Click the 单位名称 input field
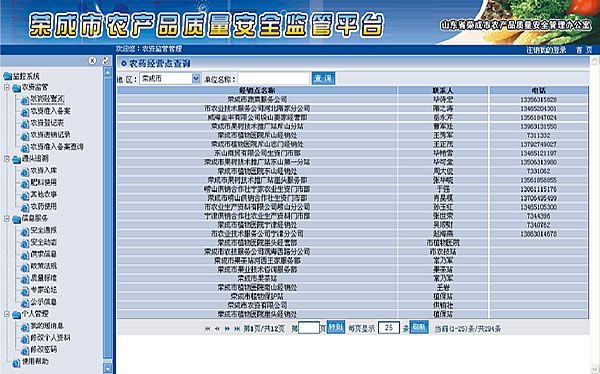This screenshot has height=374, width=600. click(274, 78)
